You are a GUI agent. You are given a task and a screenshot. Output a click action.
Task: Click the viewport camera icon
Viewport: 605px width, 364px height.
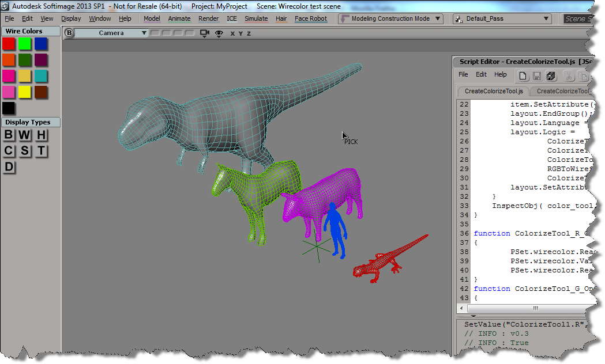click(204, 33)
